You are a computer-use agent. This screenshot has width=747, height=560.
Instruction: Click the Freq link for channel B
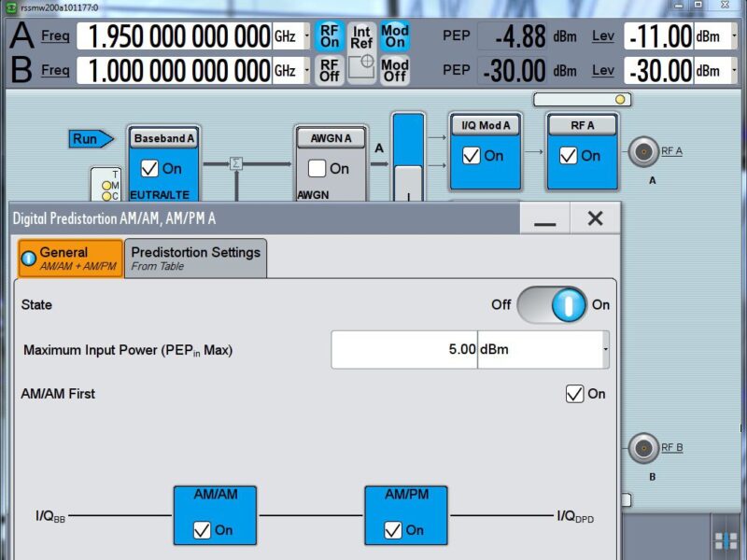point(55,70)
